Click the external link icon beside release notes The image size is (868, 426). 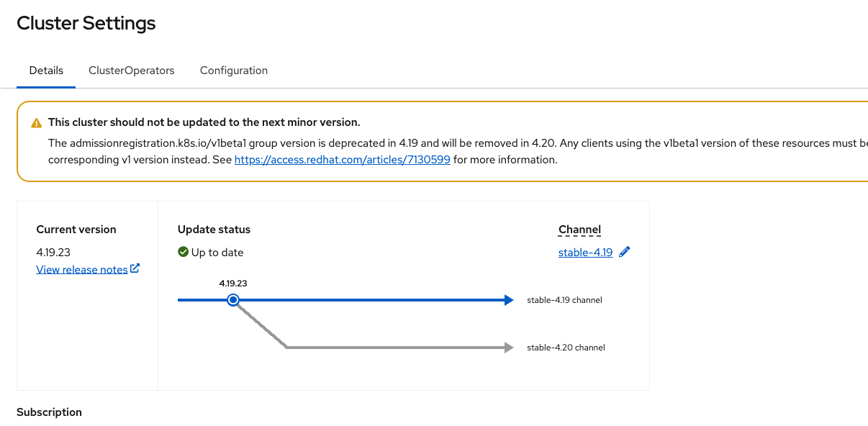pos(135,269)
